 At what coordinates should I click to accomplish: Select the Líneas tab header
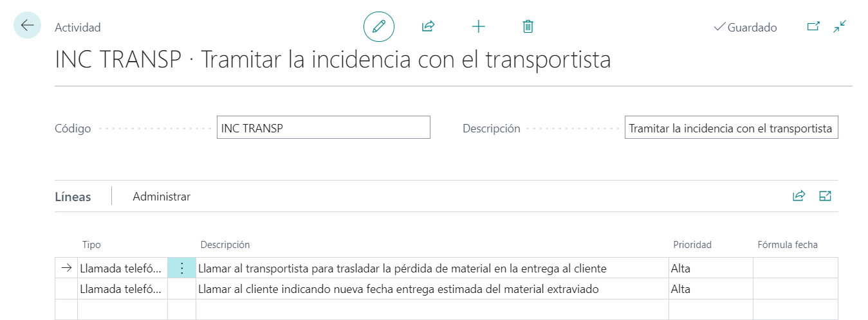pos(73,197)
